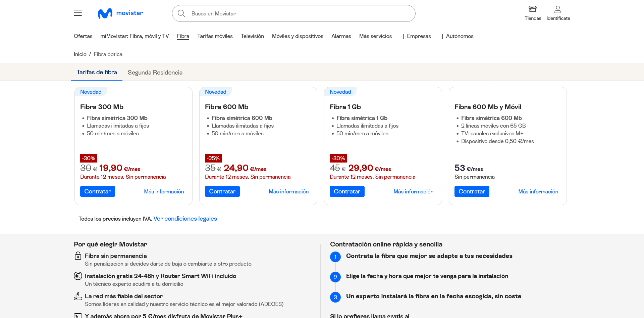Click the Identifícate user icon
The image size is (644, 318).
coord(558,9)
